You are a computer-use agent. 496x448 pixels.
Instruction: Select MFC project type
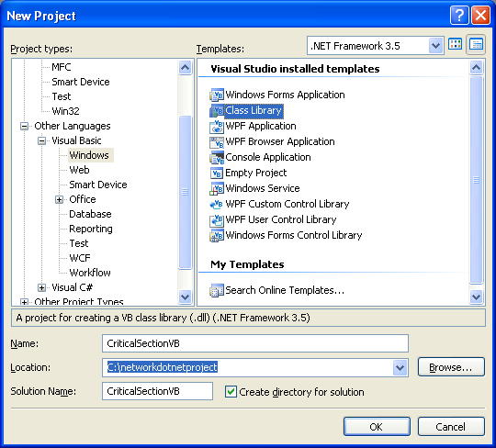(x=62, y=67)
